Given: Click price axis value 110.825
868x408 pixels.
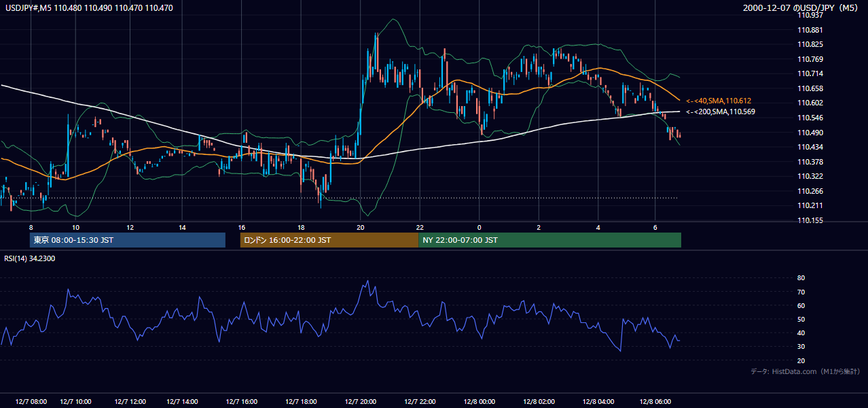Looking at the screenshot, I should [810, 44].
